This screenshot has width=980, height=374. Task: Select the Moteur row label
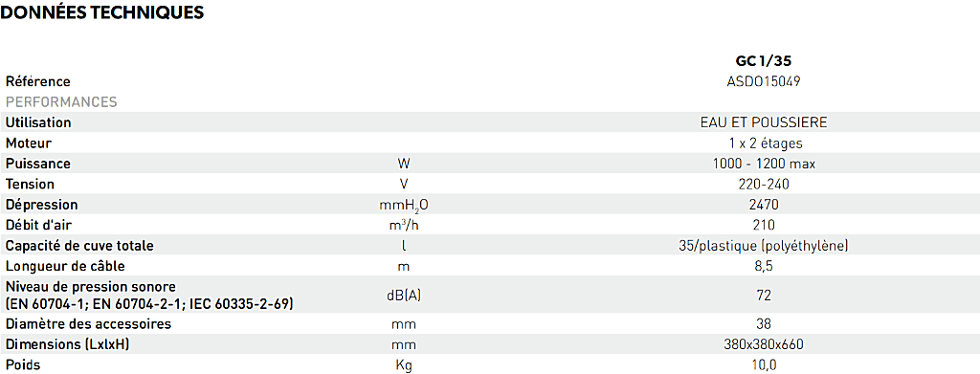[28, 143]
